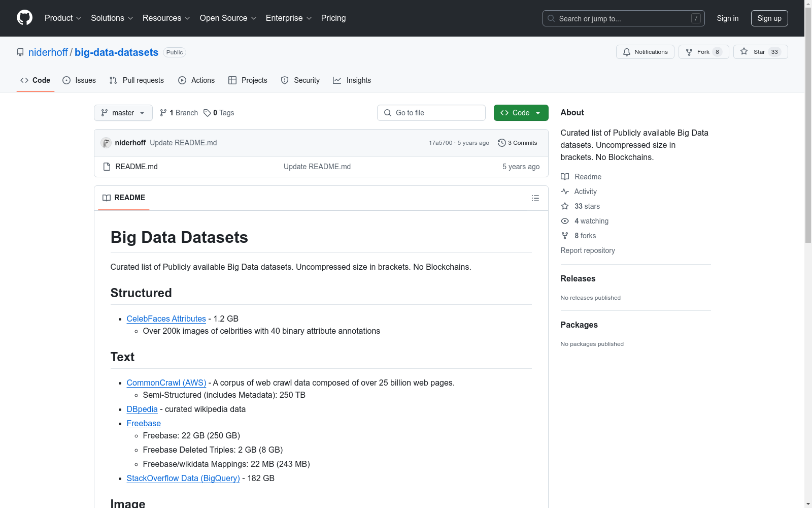Click the book icon on README tab
Viewport: 812px width, 508px height.
107,198
